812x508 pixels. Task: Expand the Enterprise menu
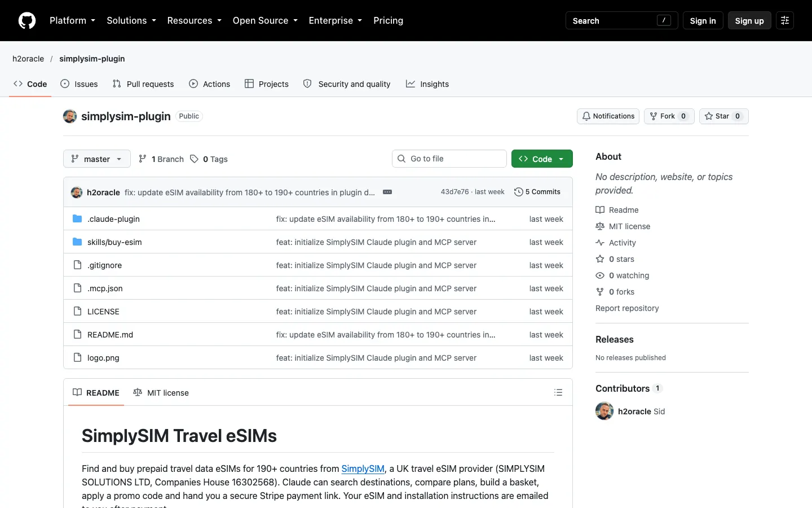point(336,20)
